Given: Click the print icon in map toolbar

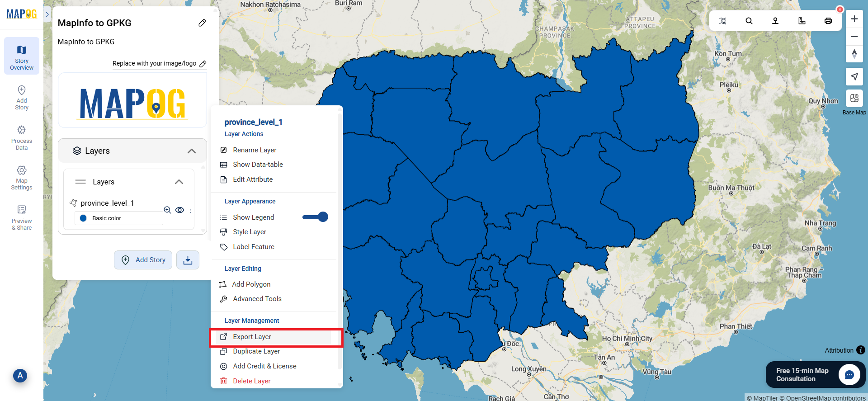Looking at the screenshot, I should [828, 21].
